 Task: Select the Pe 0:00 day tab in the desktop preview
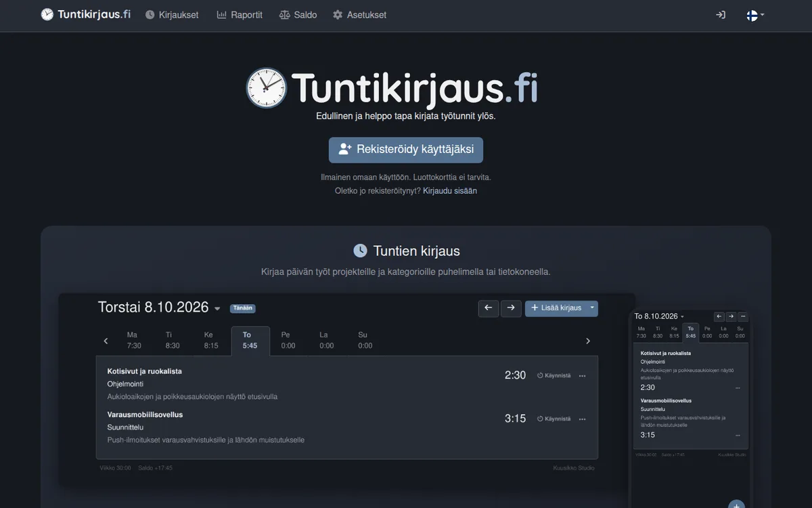point(288,341)
